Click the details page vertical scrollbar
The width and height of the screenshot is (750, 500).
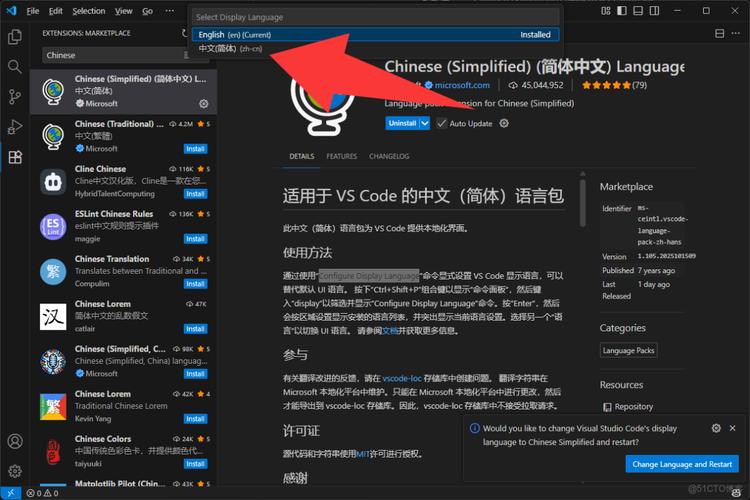583,203
